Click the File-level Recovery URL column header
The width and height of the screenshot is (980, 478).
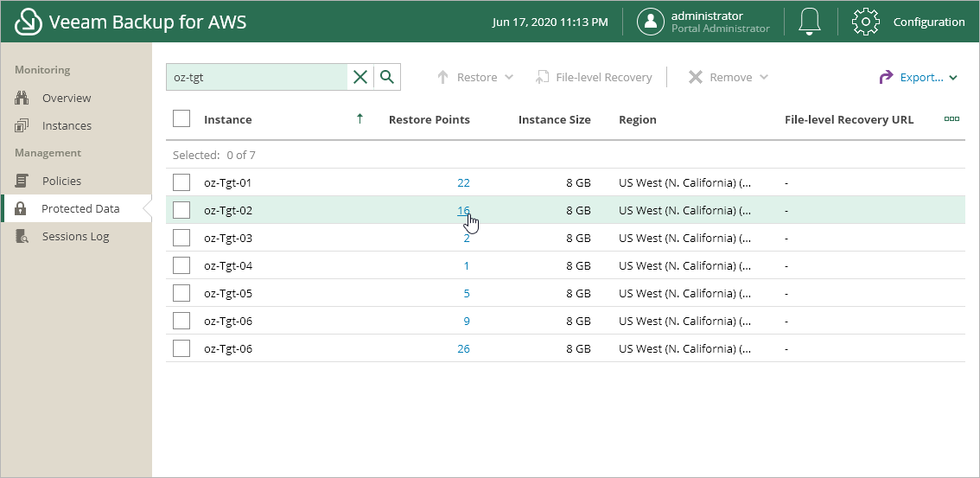click(x=849, y=119)
